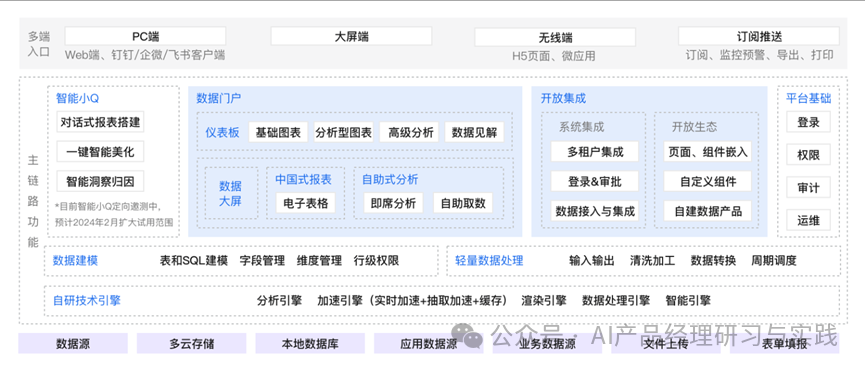Click the 轻量数据处理 heading
The width and height of the screenshot is (865, 370).
click(489, 261)
